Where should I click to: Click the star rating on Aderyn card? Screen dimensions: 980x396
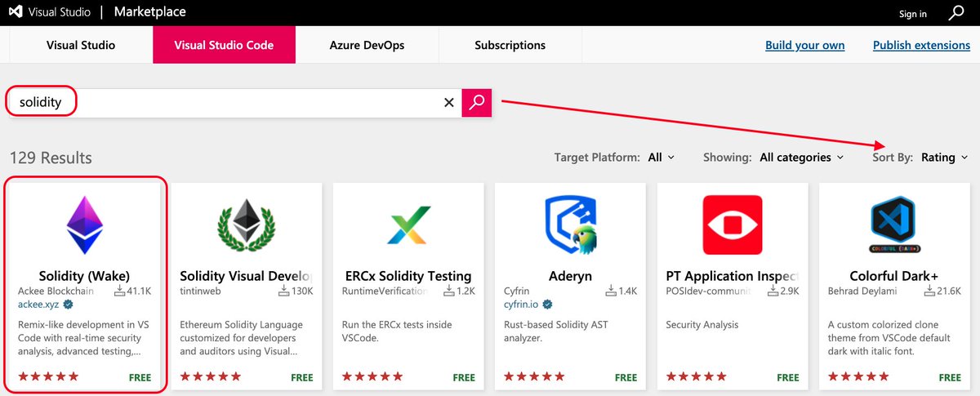(x=534, y=376)
